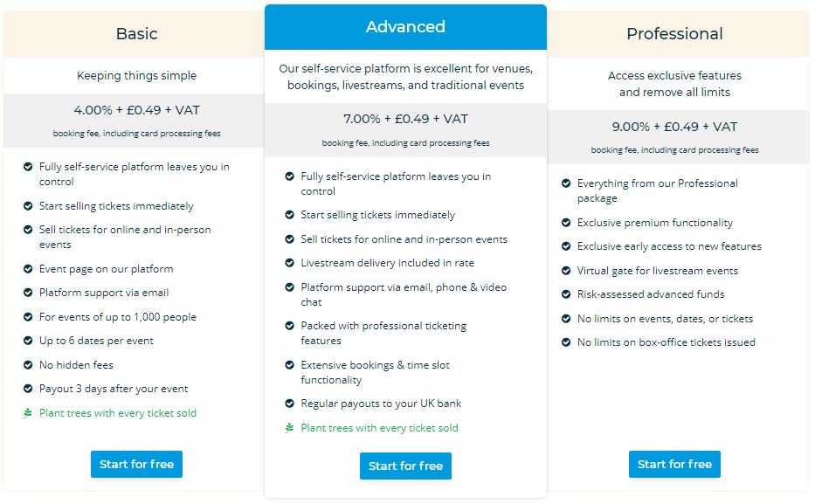815x504 pixels.
Task: Click the checkmark beside 'Everything from our Professional package'
Action: pos(566,183)
